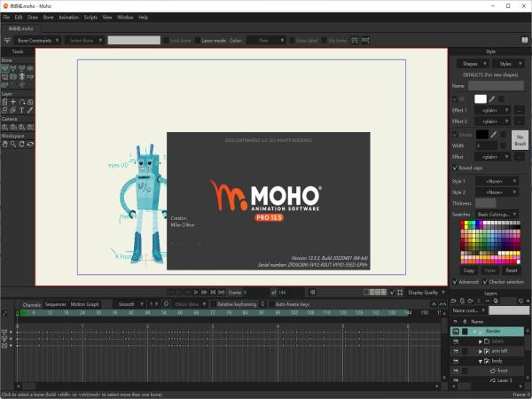This screenshot has height=399, width=532.
Task: Collapse the body layer group
Action: tap(481, 362)
